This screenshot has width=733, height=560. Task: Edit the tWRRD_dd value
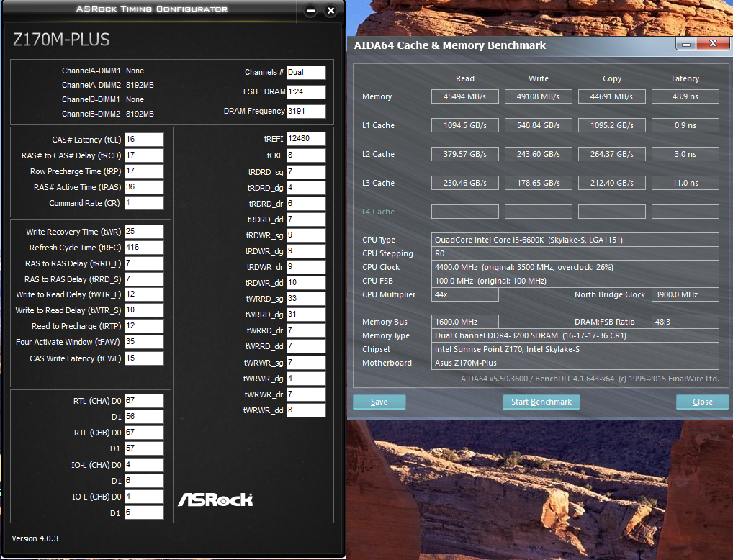tap(306, 346)
